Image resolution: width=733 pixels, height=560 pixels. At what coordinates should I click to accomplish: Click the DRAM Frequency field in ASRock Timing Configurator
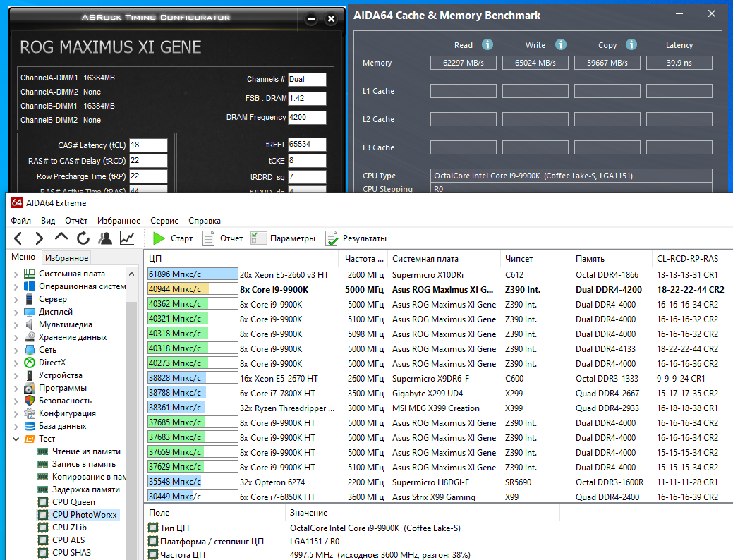click(x=307, y=117)
